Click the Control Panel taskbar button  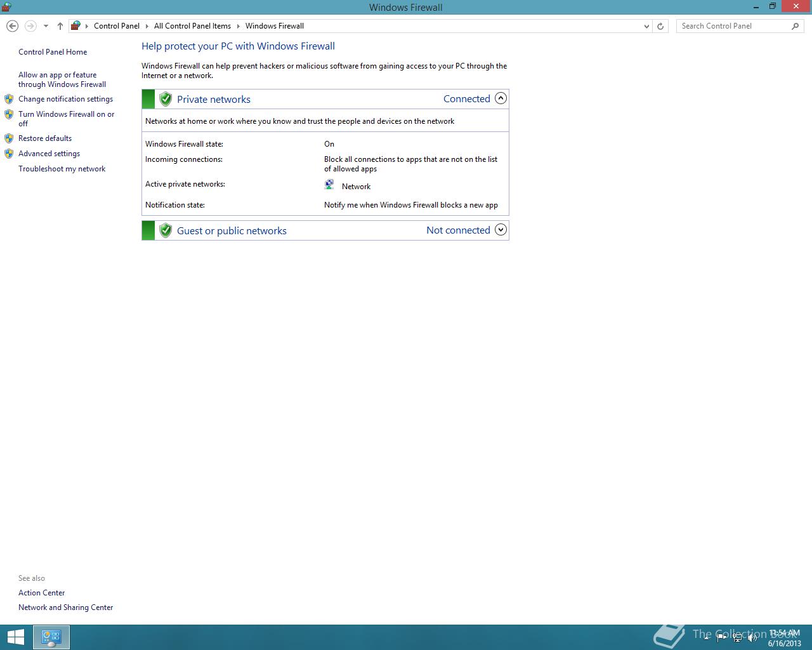51,637
